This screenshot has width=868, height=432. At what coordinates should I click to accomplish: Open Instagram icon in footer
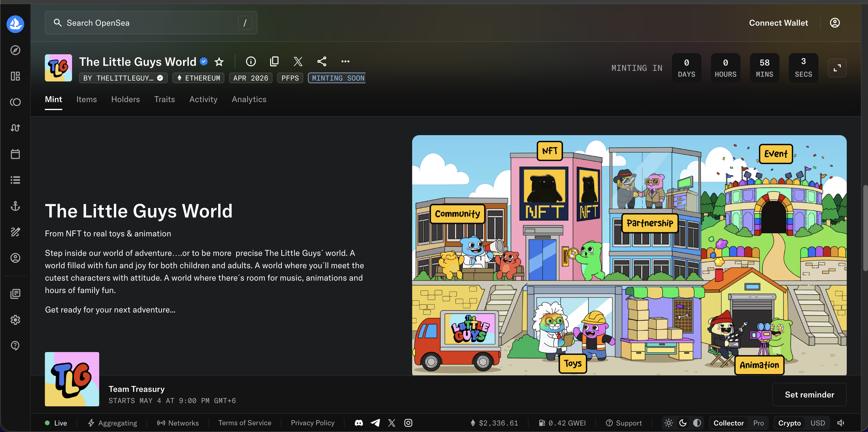point(408,423)
